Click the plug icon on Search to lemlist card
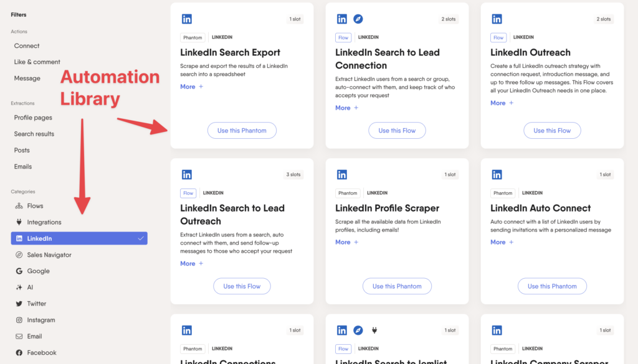Viewport: 638px width, 364px height. click(374, 330)
